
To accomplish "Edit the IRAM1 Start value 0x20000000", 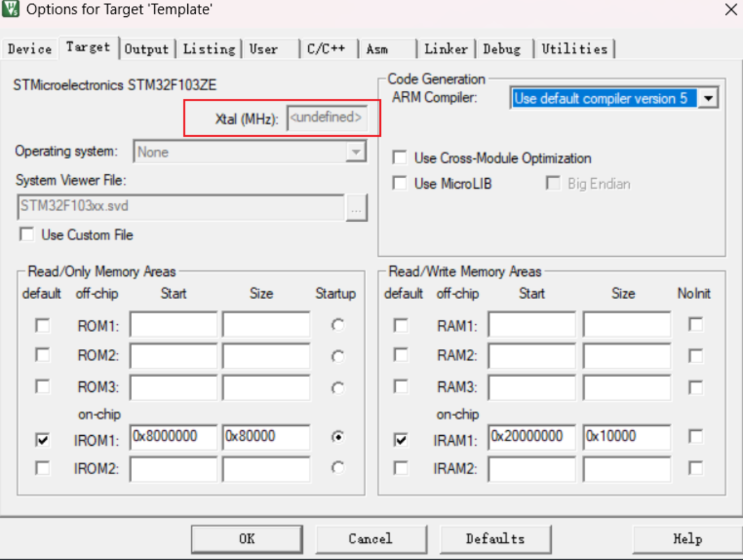I will pos(532,437).
